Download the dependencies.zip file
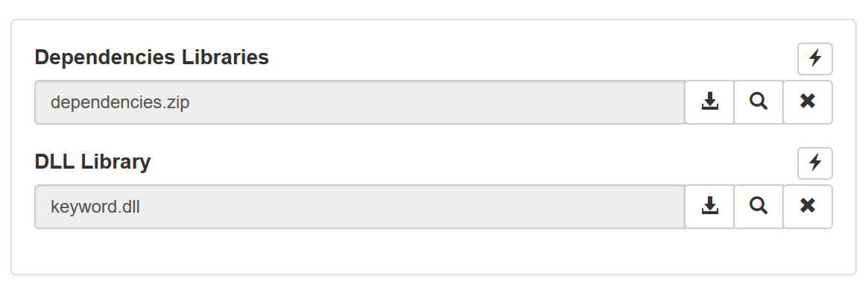The image size is (868, 291). click(x=710, y=102)
